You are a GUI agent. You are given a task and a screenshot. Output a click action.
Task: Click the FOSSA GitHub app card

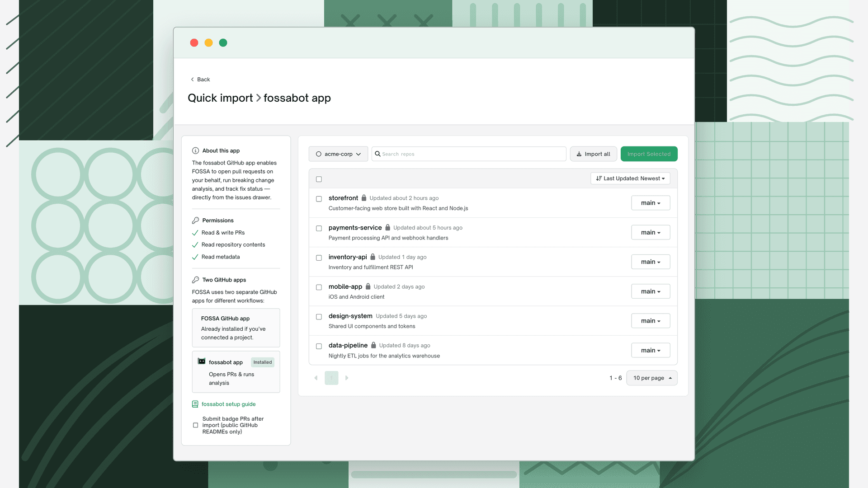tap(236, 328)
